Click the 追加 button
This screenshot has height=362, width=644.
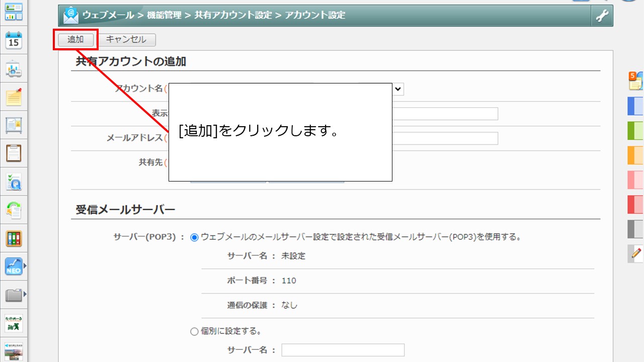75,40
